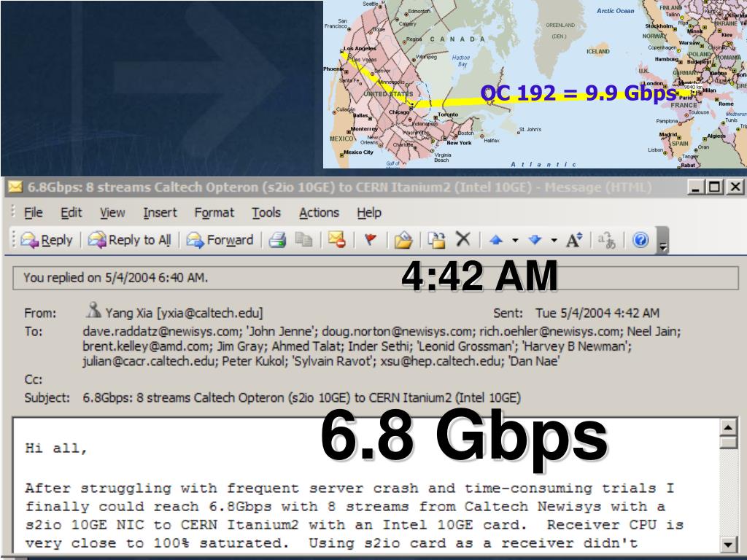Expand the Previous Item dropdown arrow

(515, 241)
